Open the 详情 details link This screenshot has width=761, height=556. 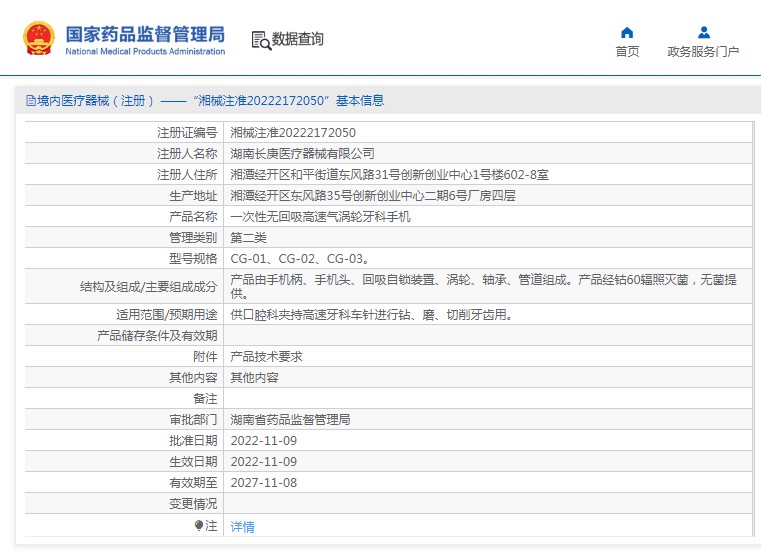tap(242, 526)
